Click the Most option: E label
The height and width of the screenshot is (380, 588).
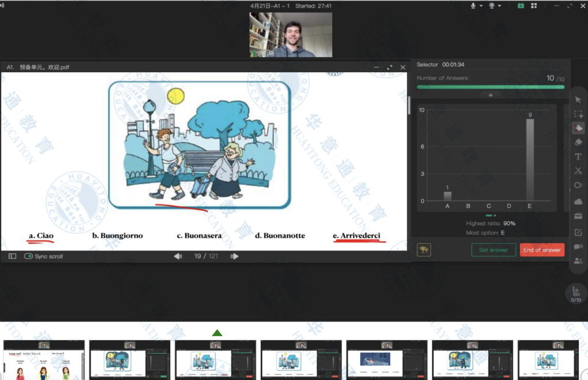point(485,233)
